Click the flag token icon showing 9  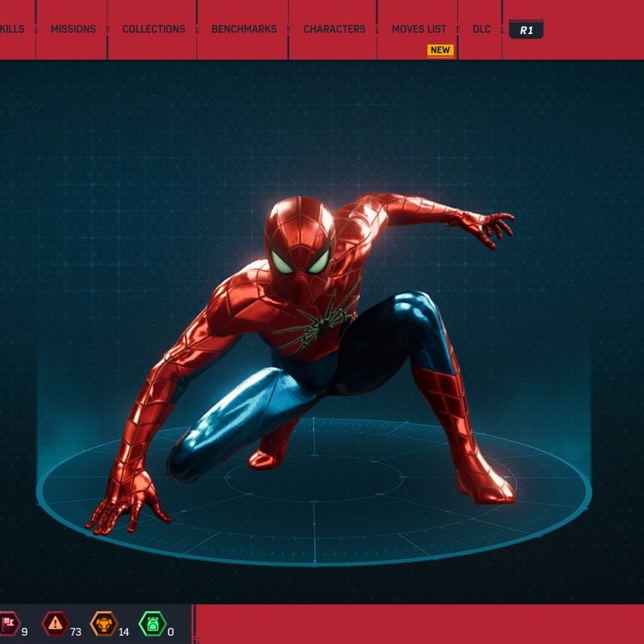9,623
